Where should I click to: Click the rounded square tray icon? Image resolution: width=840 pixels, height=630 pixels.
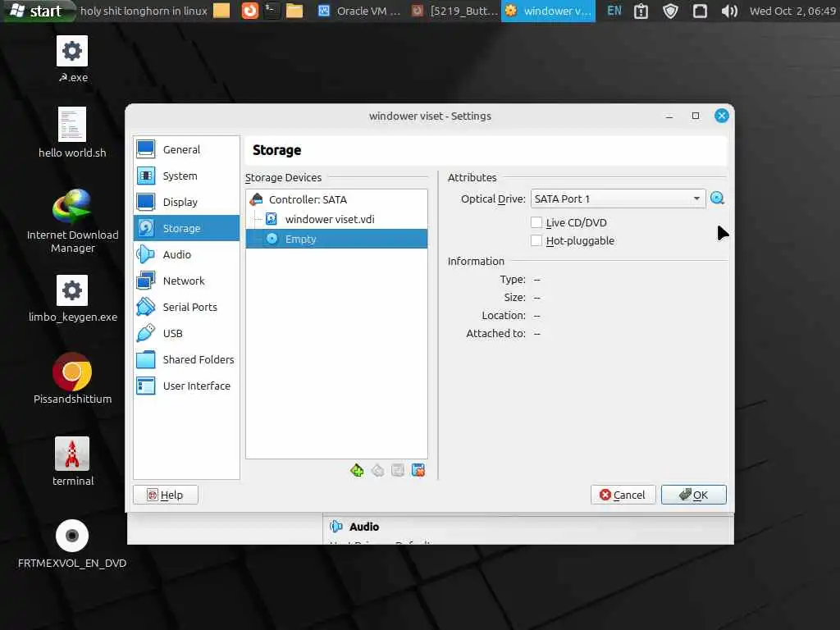(700, 11)
